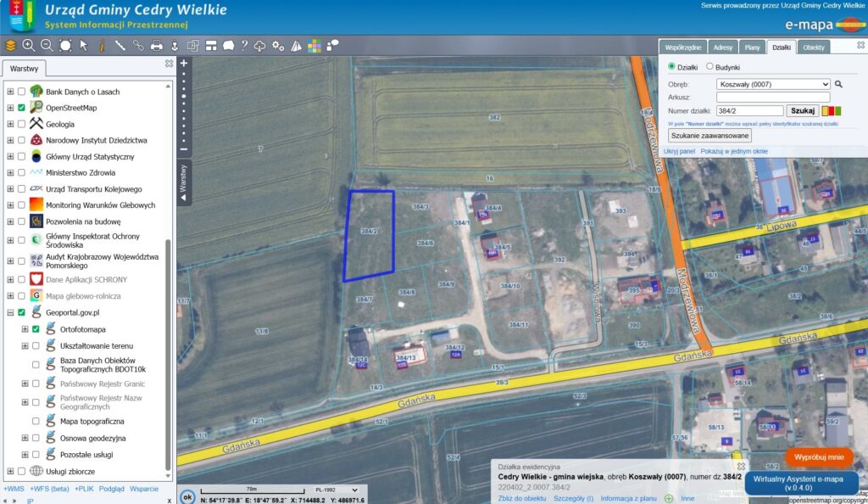Choose the measure ruler tool
868x504 pixels.
(x=120, y=46)
